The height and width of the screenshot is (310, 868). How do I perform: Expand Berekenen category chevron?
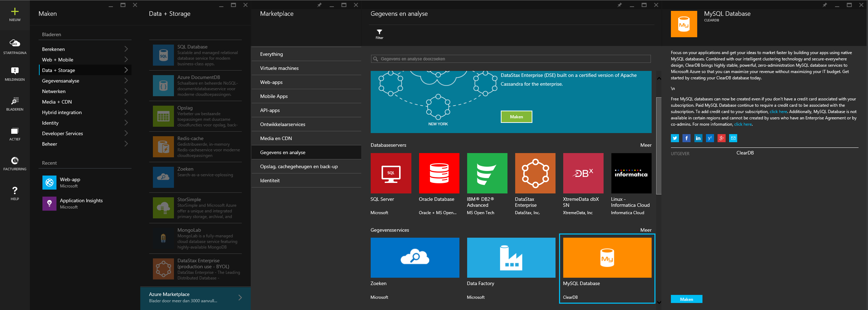pos(126,49)
